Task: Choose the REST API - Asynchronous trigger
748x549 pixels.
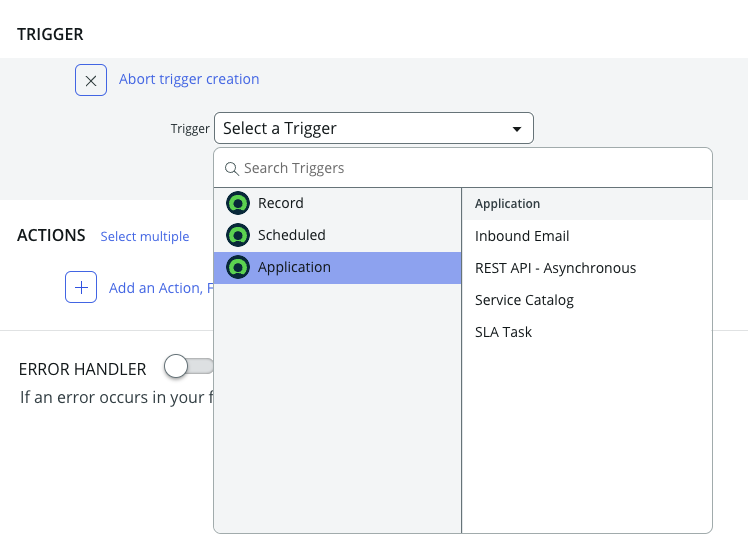Action: click(555, 268)
